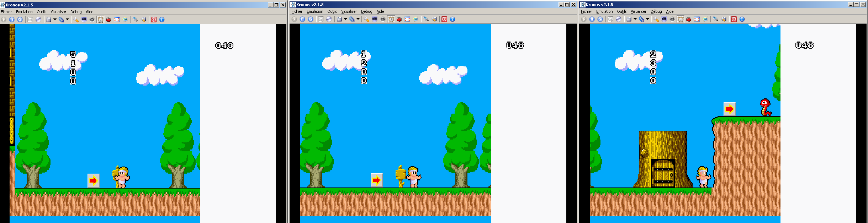Toggle frame limiter clock in score 5100 window
868x223 pixels.
point(101,20)
